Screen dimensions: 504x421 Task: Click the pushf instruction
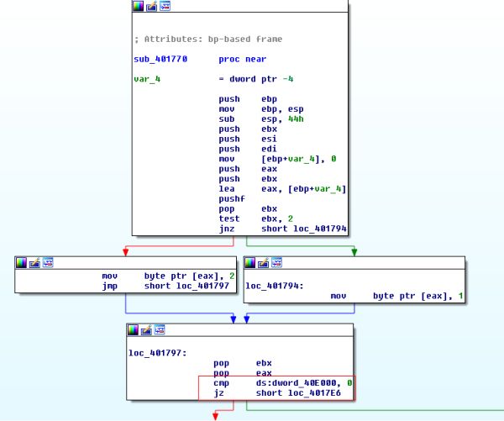pyautogui.click(x=232, y=199)
